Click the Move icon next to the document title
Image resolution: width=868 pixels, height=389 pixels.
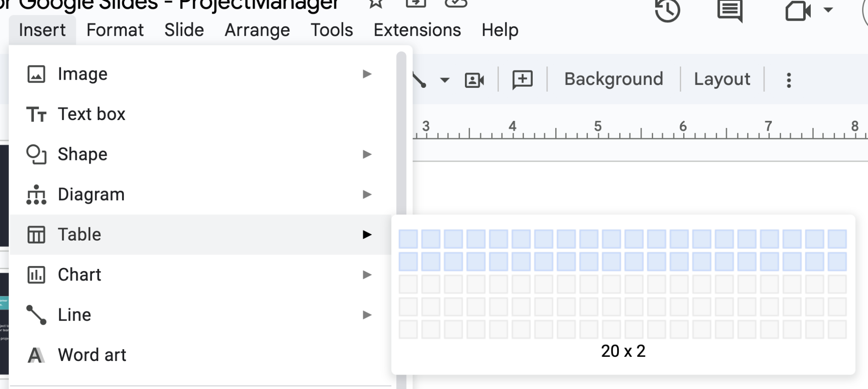[x=417, y=3]
